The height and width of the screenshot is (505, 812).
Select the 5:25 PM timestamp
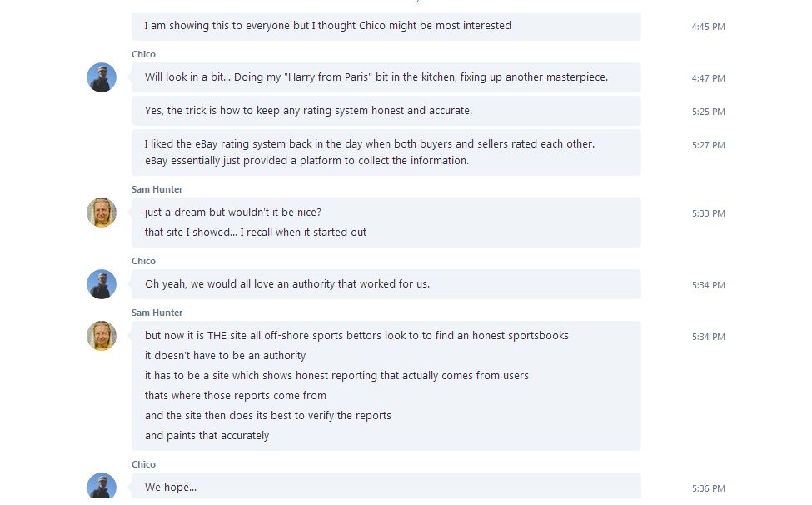point(708,112)
